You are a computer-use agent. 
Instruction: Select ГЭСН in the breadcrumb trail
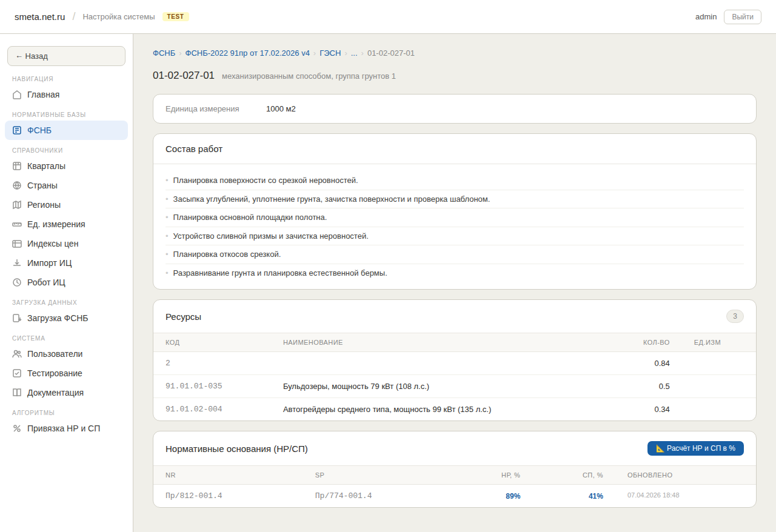click(329, 53)
